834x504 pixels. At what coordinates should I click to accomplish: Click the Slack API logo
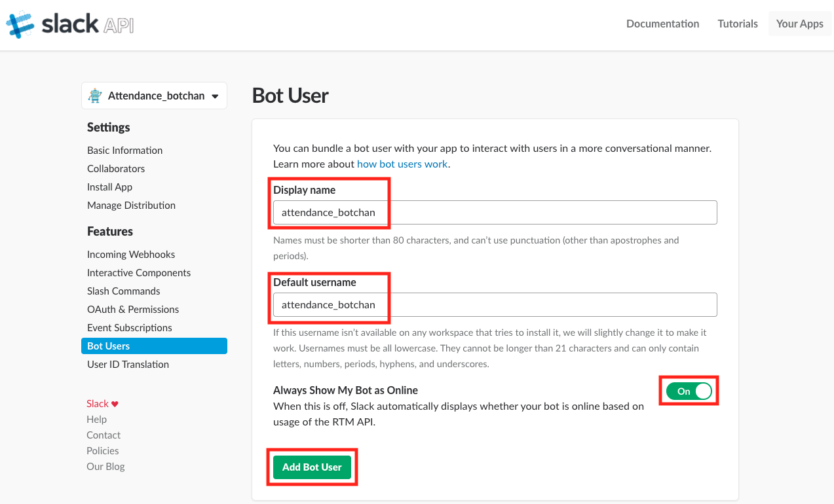click(x=69, y=24)
